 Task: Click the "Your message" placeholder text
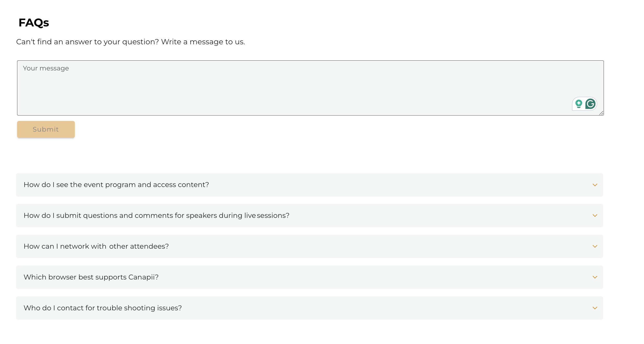point(46,68)
